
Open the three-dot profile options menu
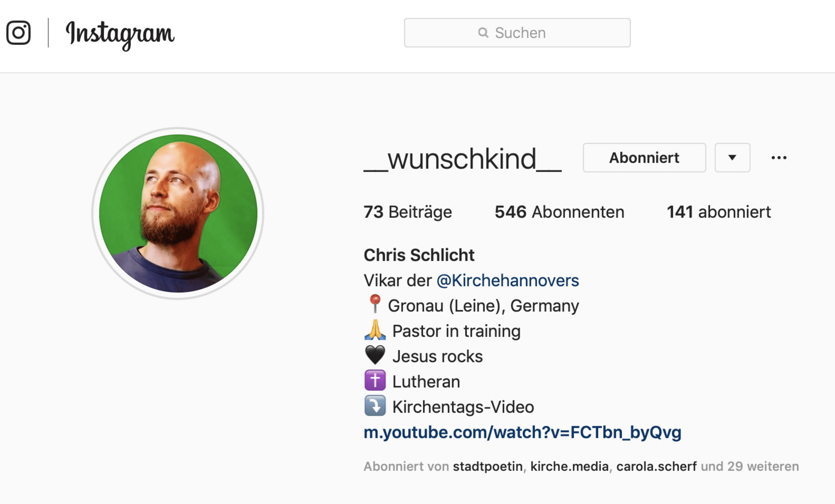779,158
